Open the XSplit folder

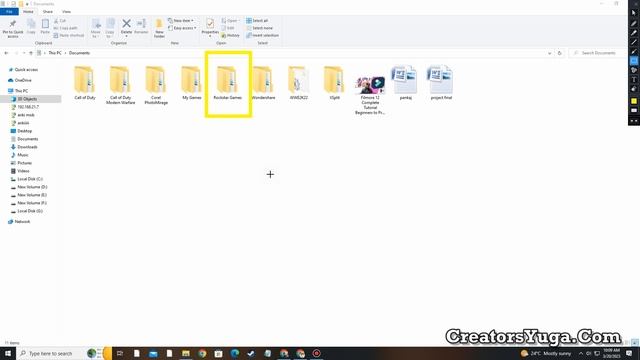(x=334, y=83)
